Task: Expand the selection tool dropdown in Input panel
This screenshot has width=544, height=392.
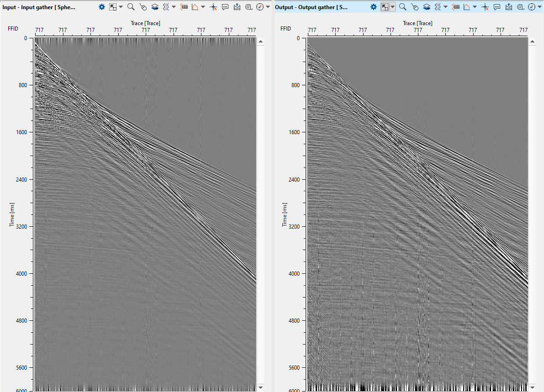Action: coord(121,7)
